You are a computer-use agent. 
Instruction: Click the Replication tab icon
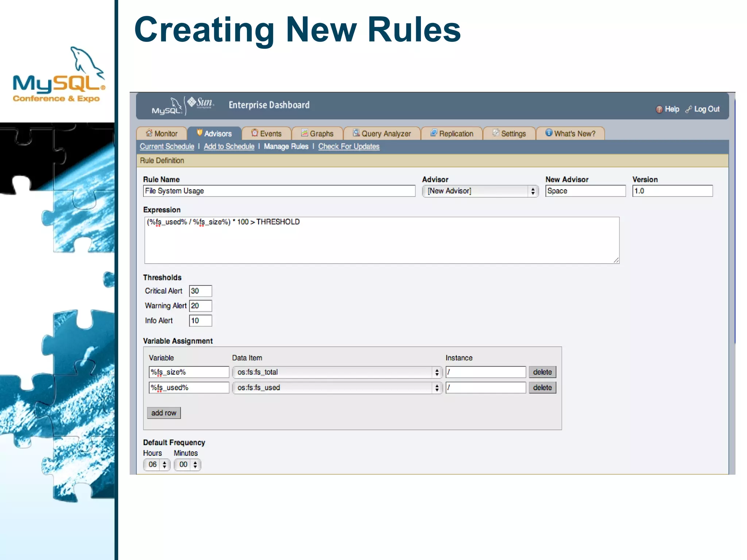pos(434,133)
